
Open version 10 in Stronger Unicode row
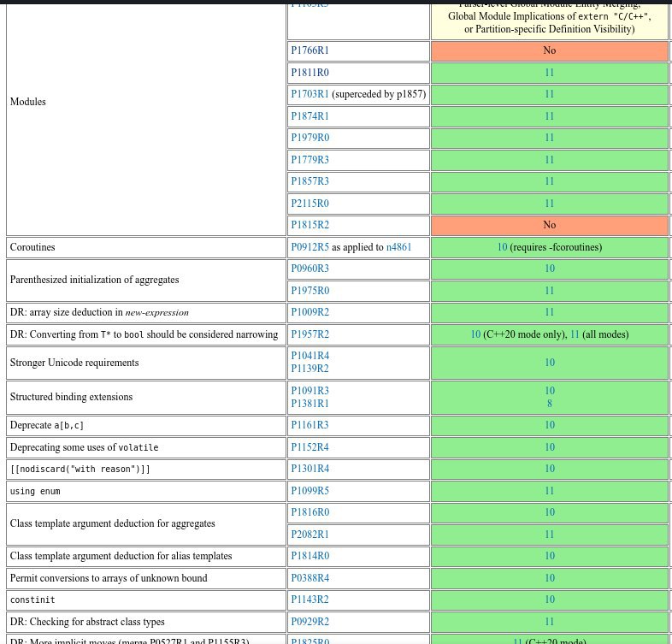tap(550, 363)
